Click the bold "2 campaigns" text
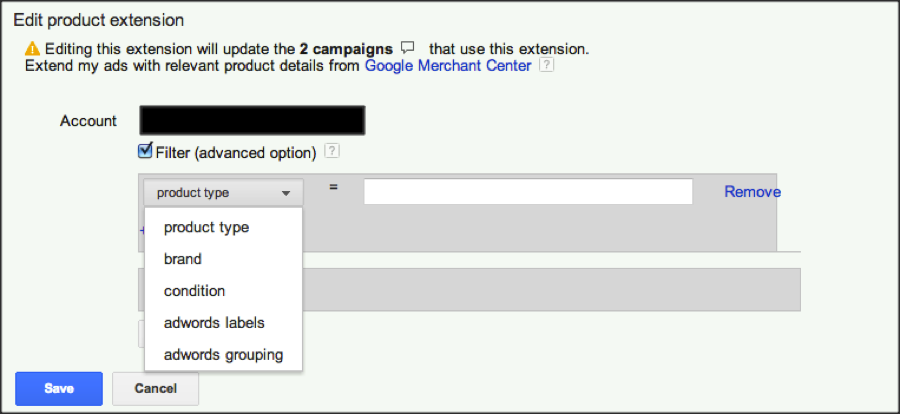This screenshot has height=415, width=900. point(346,48)
